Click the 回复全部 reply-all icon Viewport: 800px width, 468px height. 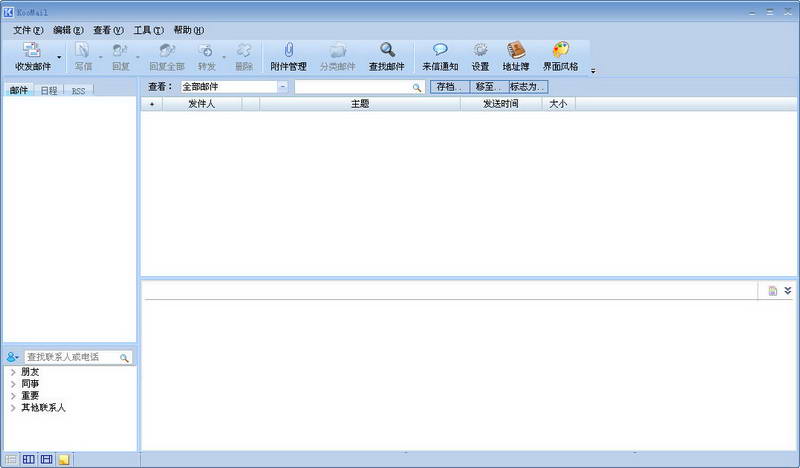(167, 50)
